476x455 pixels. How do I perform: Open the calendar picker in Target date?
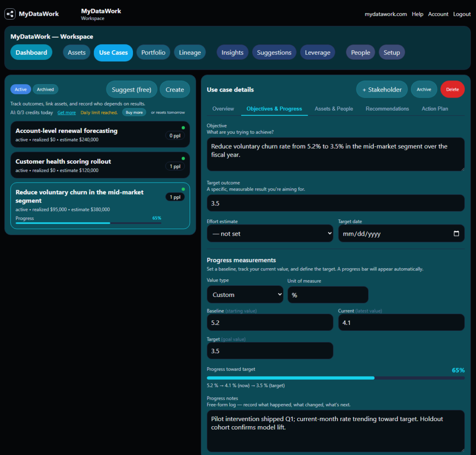[x=456, y=233]
